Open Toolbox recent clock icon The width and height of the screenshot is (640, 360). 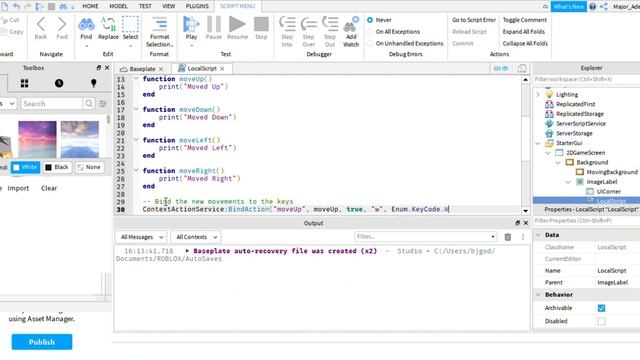pyautogui.click(x=59, y=83)
